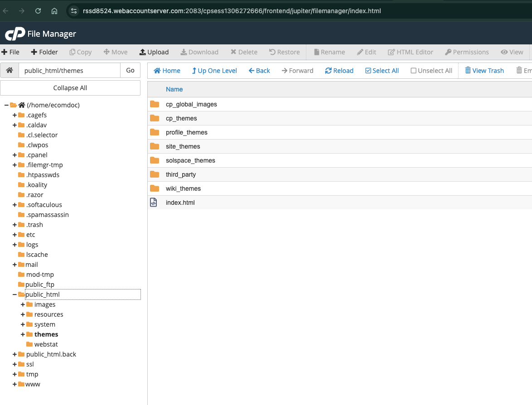Click the browser page reload button
532x405 pixels.
tap(38, 11)
